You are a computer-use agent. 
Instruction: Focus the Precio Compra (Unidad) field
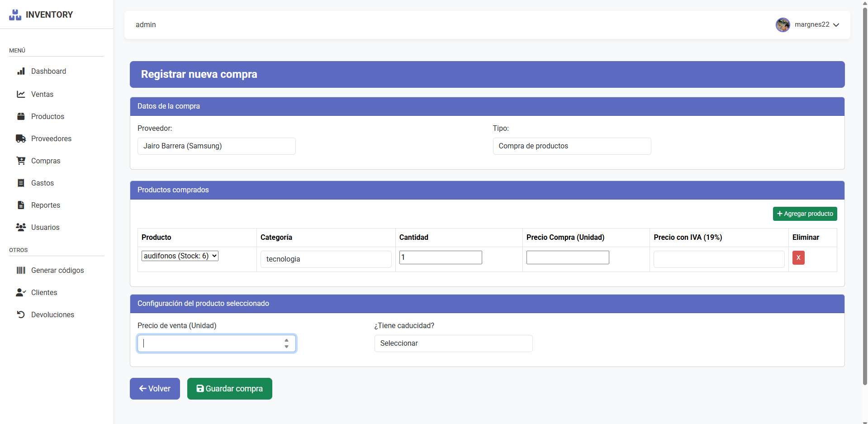[567, 257]
